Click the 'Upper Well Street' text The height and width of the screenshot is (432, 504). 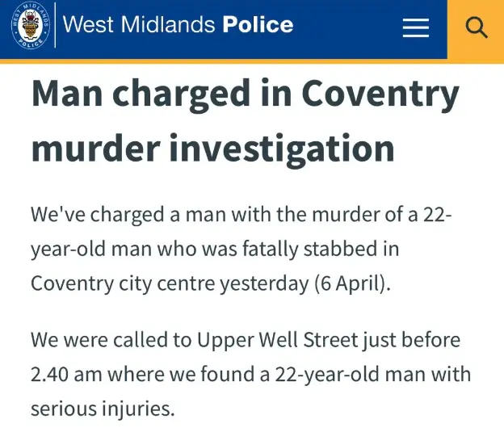tap(277, 341)
